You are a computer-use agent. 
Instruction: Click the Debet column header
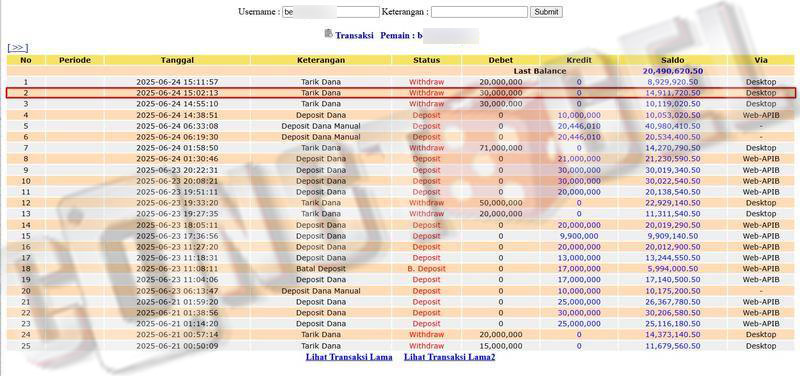coord(501,60)
